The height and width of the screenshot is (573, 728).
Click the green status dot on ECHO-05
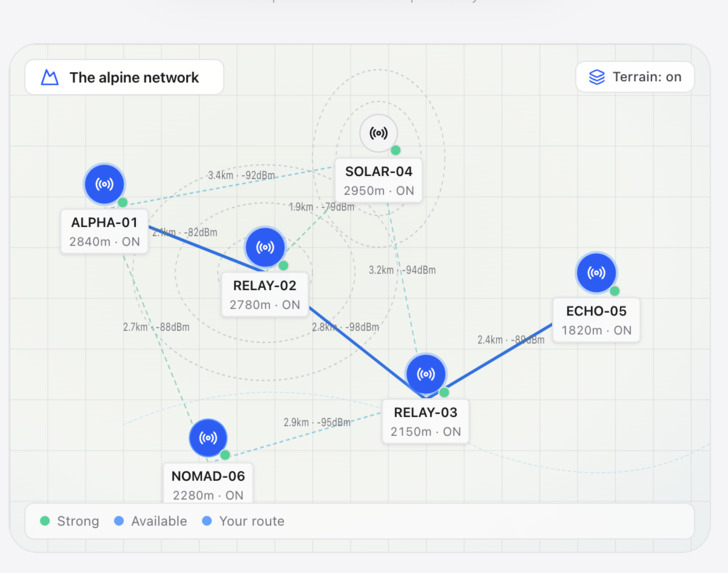[x=614, y=291]
